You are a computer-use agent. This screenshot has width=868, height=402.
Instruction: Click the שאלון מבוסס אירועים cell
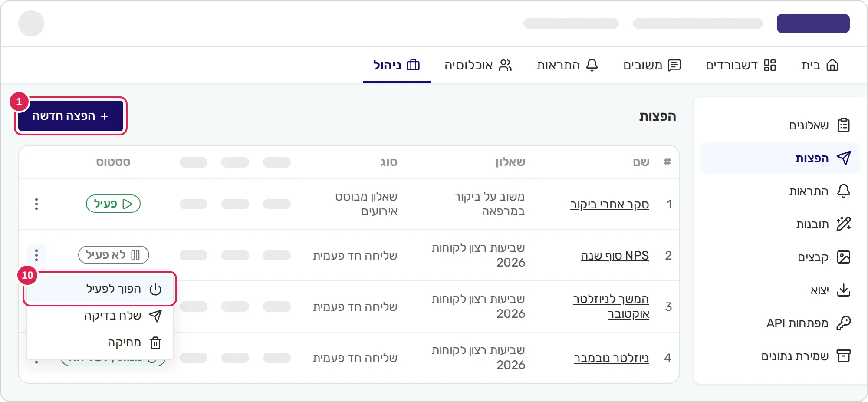[x=366, y=204]
